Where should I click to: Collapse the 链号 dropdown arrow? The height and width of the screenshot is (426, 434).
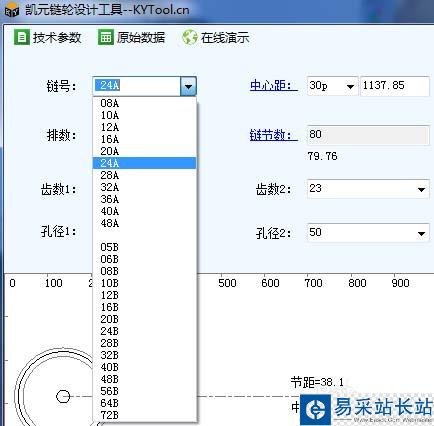188,86
